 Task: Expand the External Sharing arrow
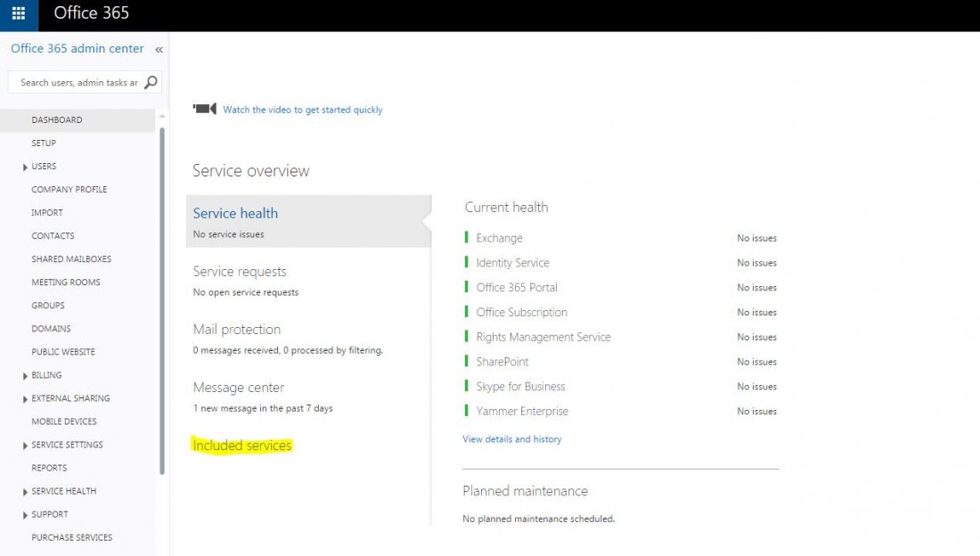pos(25,399)
